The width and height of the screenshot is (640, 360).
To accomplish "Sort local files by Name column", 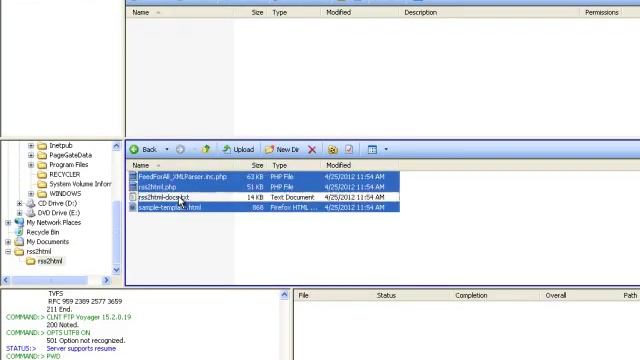I will [x=140, y=165].
